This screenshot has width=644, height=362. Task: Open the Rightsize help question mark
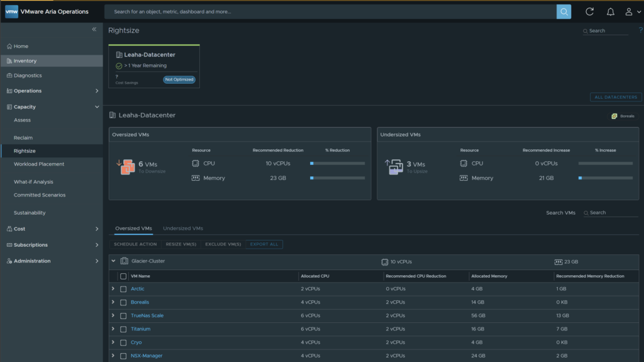(640, 30)
